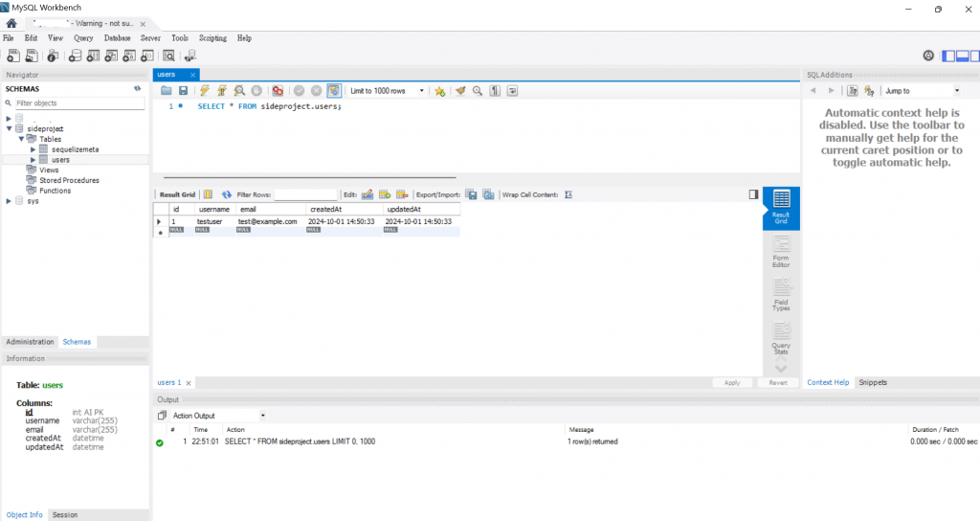980x521 pixels.
Task: Switch to Form Editor view
Action: click(x=781, y=251)
